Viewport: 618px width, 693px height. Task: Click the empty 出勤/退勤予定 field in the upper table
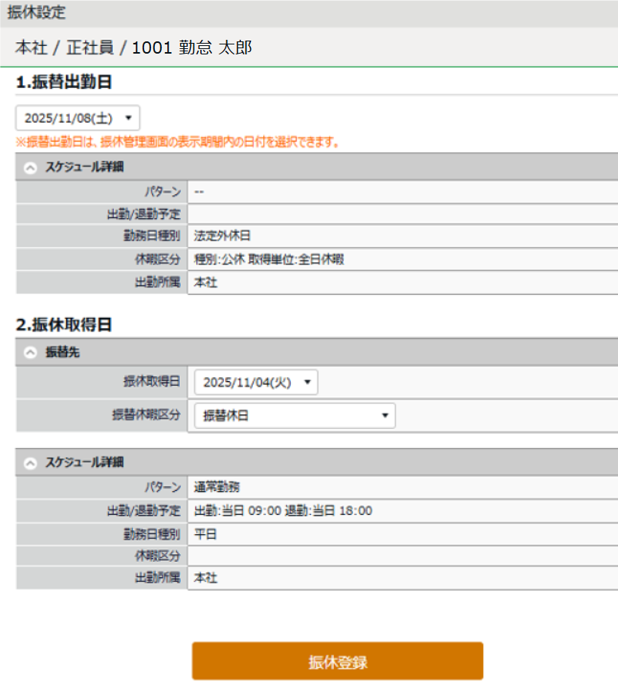(400, 213)
